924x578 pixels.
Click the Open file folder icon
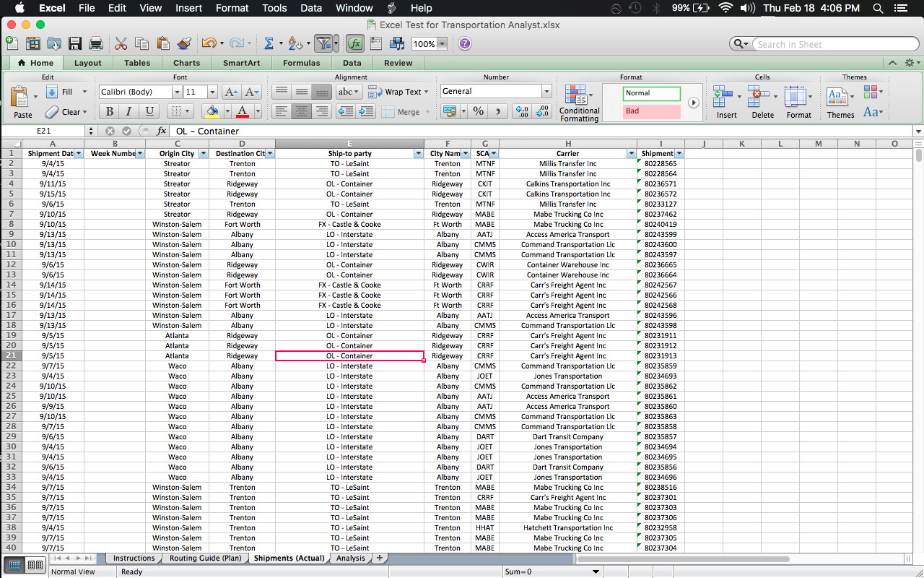coord(54,43)
